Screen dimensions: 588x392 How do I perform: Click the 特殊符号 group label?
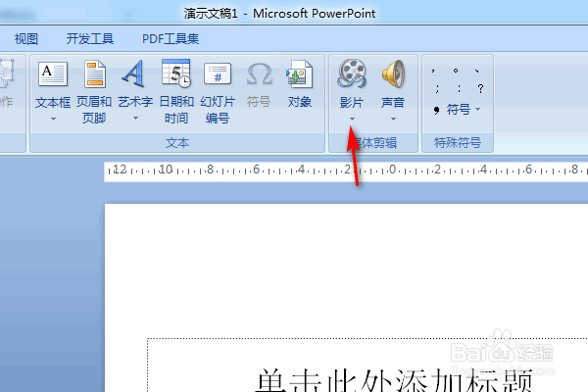click(458, 143)
